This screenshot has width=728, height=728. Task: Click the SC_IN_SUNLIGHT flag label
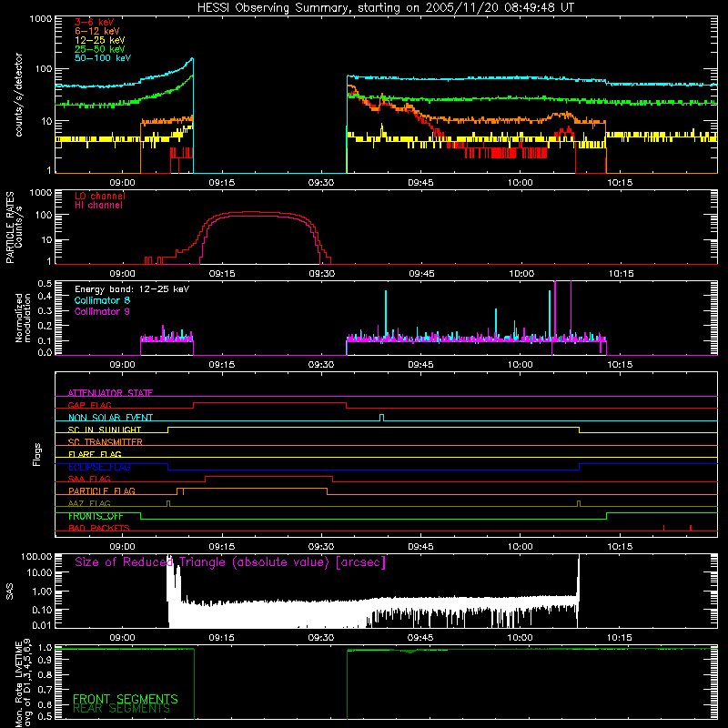click(105, 430)
